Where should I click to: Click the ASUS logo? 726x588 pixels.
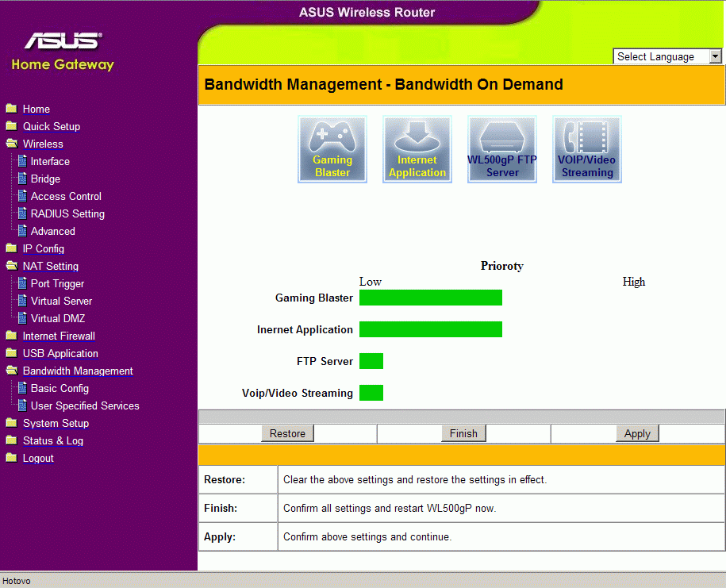pyautogui.click(x=63, y=40)
